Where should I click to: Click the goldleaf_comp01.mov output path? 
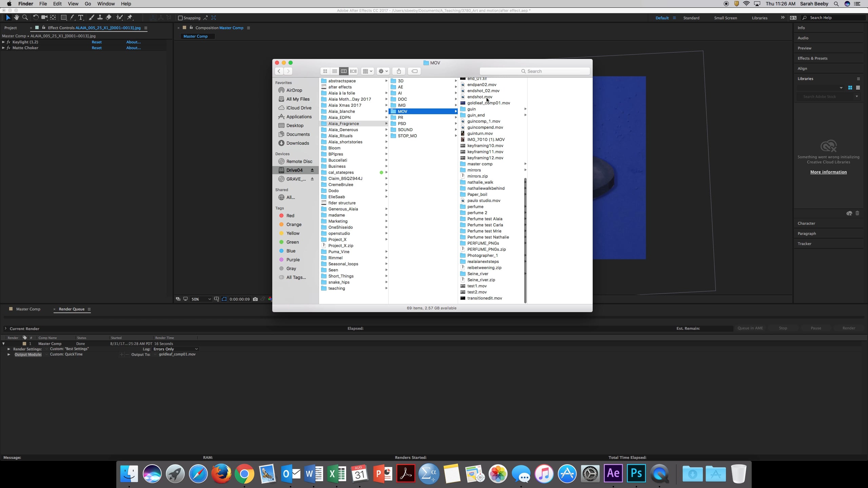pos(177,354)
